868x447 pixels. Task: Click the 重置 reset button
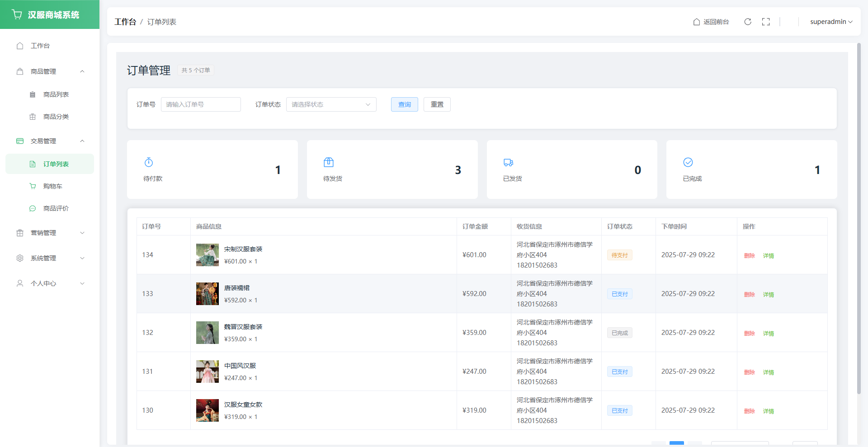coord(437,104)
